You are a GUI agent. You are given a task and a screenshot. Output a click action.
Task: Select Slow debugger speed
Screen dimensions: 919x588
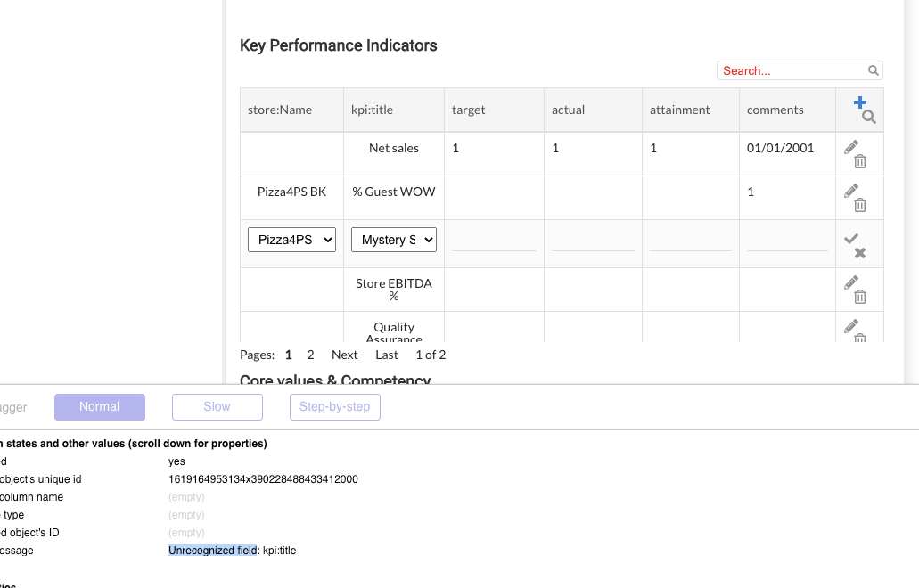[217, 406]
